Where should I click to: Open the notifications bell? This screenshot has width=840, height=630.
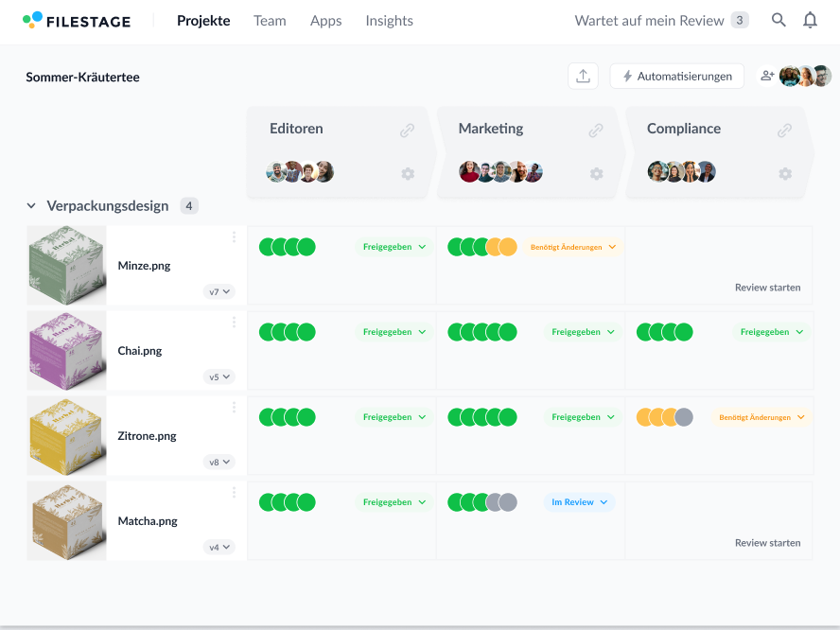click(812, 20)
